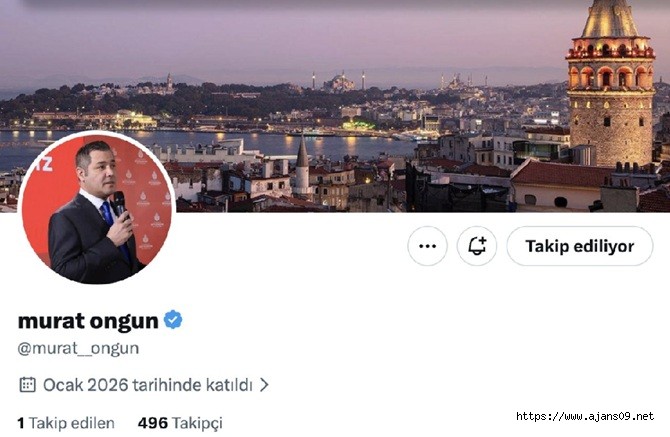Click the microphone in the profile picture
The width and height of the screenshot is (670, 437).
120,204
